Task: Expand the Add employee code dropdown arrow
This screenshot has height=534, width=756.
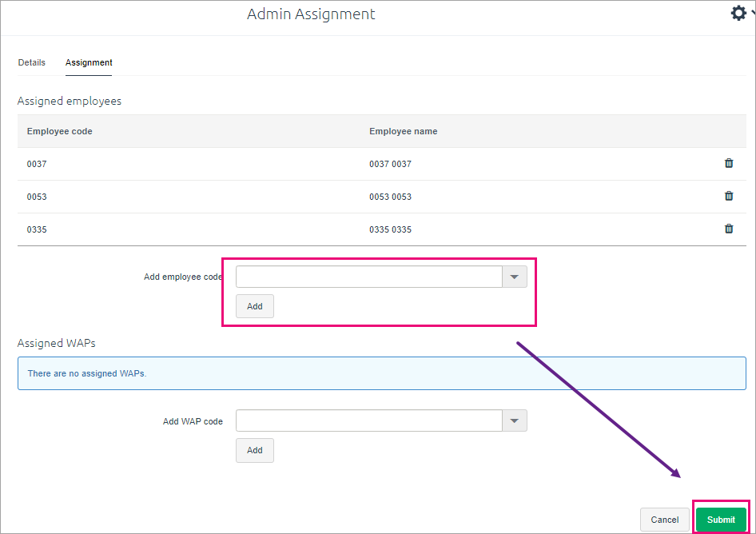Action: [515, 277]
